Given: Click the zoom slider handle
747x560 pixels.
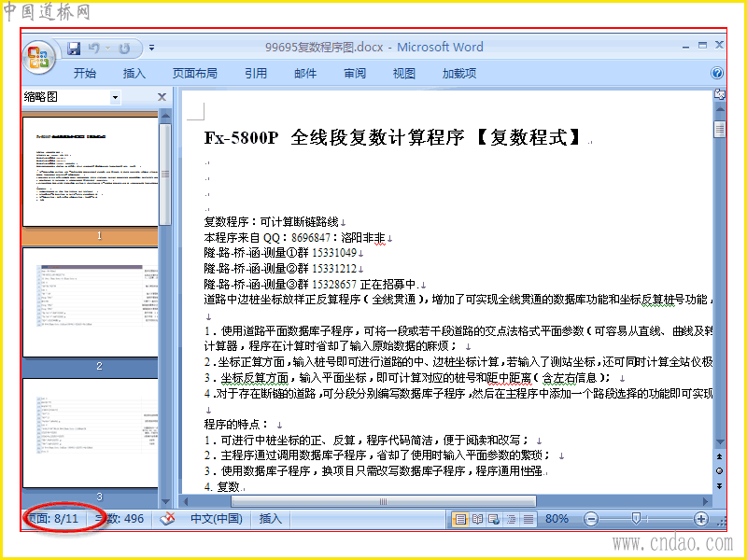Looking at the screenshot, I should coord(636,519).
